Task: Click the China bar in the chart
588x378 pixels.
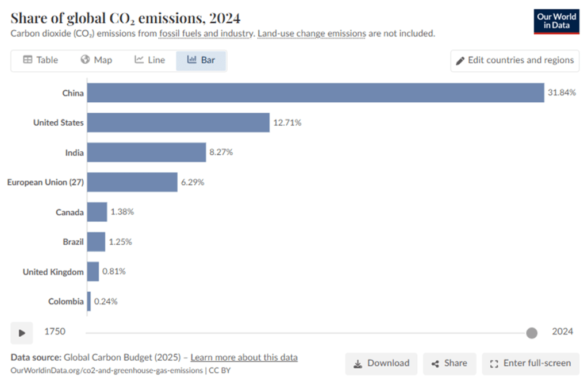Action: pos(315,92)
